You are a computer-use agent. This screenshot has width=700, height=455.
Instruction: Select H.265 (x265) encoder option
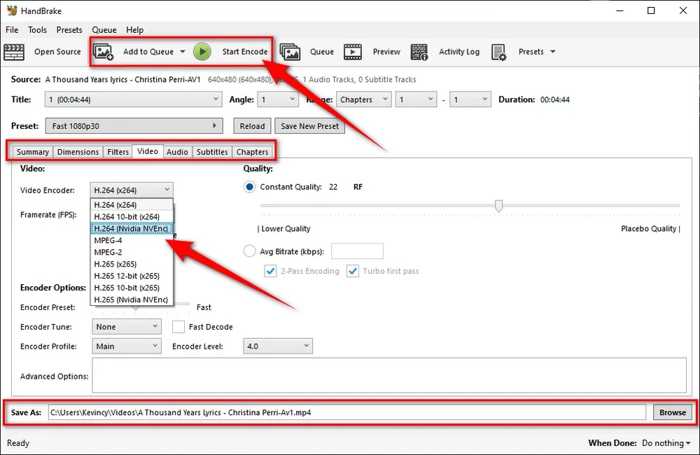pyautogui.click(x=132, y=264)
